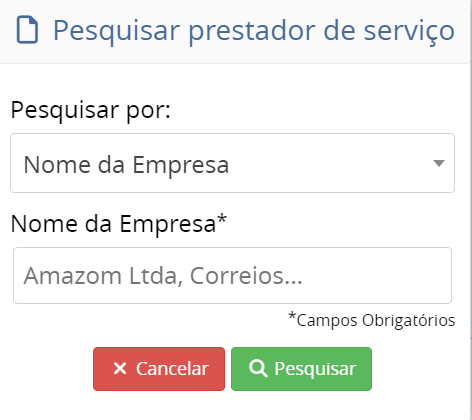Open the "Pesquisar por" dropdown
Image resolution: width=472 pixels, height=420 pixels.
[x=232, y=163]
